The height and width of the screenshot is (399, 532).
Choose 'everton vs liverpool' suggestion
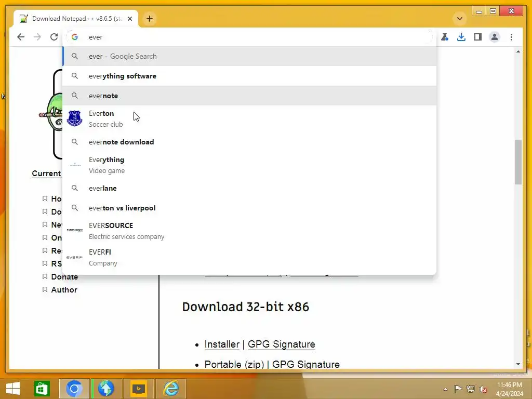point(249,208)
